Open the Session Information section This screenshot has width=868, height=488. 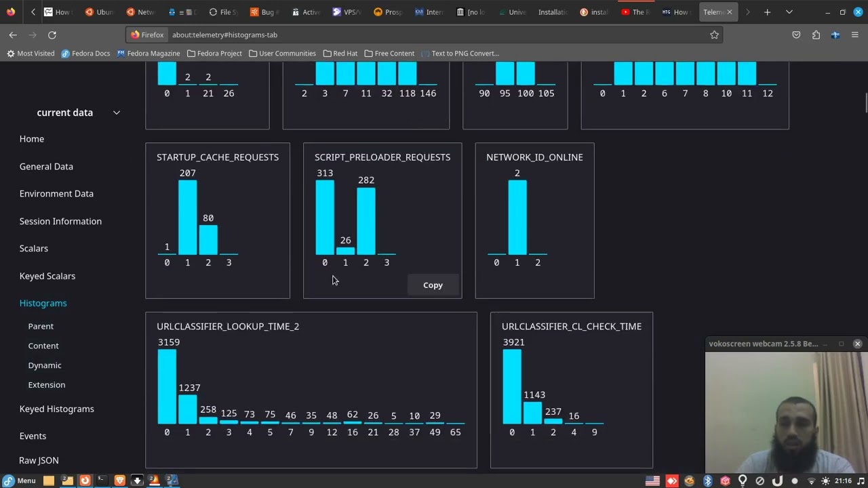pos(60,221)
